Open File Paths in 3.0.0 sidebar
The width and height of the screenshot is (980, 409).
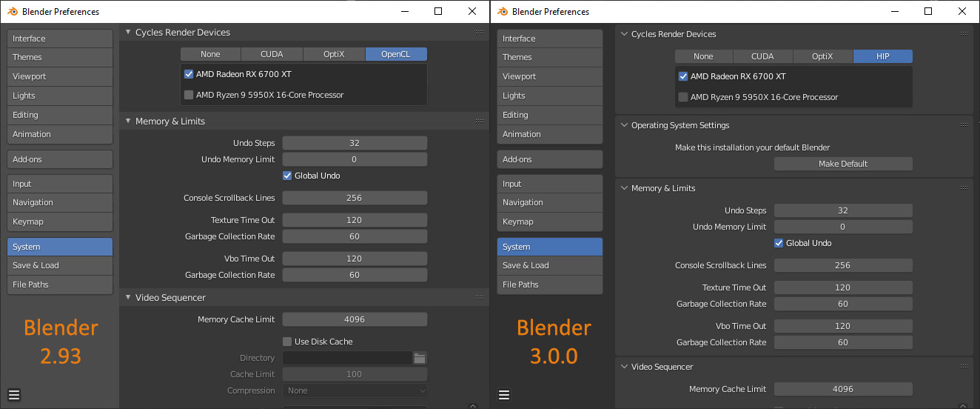(550, 285)
